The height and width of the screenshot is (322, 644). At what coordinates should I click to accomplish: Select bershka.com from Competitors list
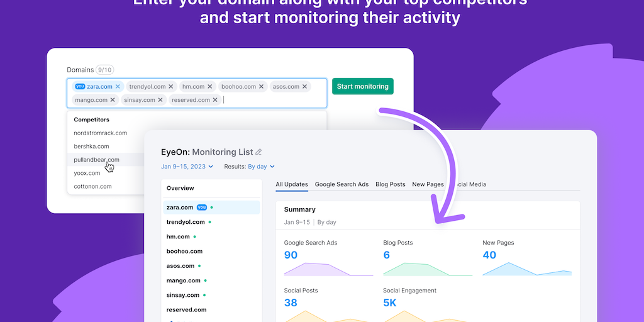pyautogui.click(x=91, y=146)
